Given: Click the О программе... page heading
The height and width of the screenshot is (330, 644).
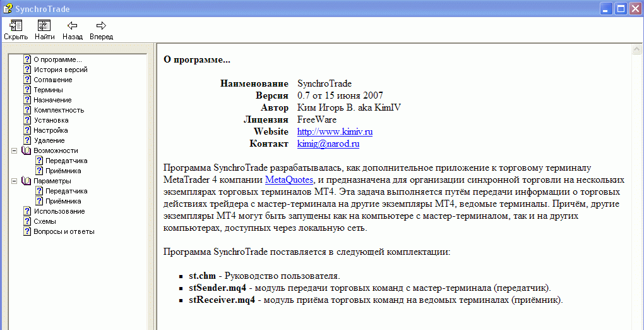Looking at the screenshot, I should 197,59.
